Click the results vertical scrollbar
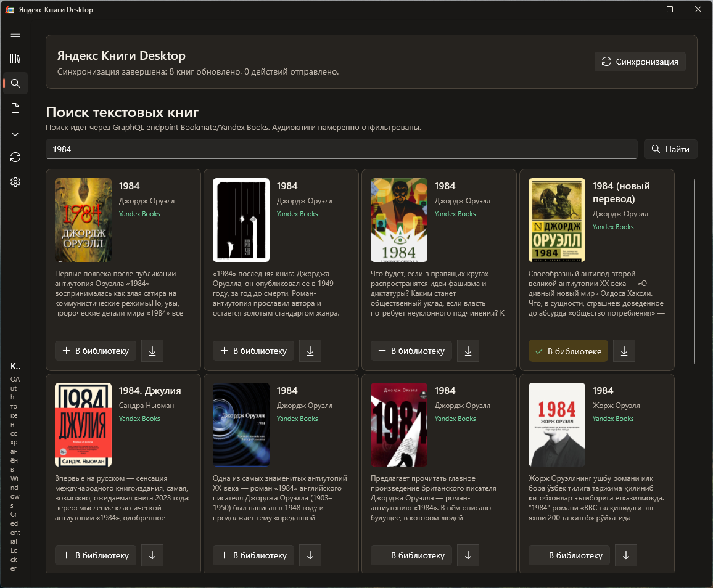This screenshot has width=713, height=588. point(694,271)
